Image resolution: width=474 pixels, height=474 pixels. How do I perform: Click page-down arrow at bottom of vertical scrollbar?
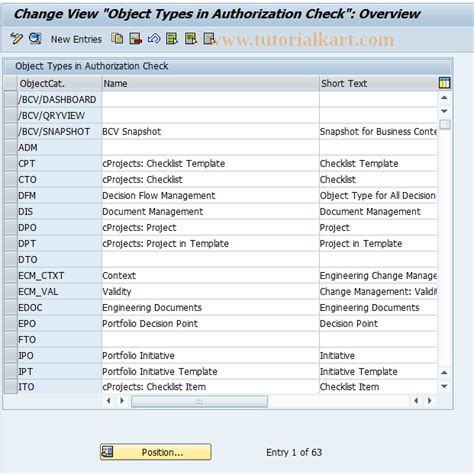(x=444, y=386)
